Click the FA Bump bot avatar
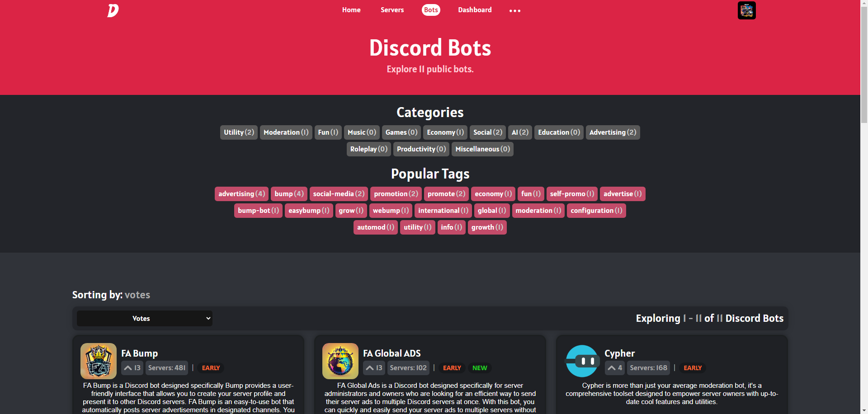Image resolution: width=868 pixels, height=414 pixels. 99,361
